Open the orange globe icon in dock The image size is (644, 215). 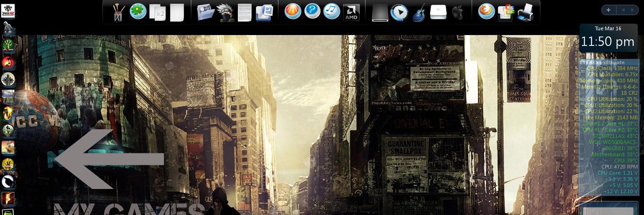pos(293,11)
